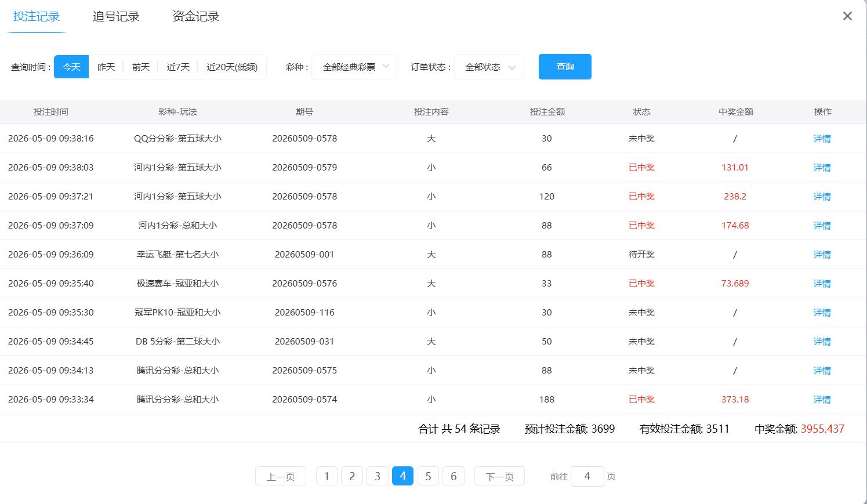
Task: Open the 资金记录 tab
Action: point(195,16)
